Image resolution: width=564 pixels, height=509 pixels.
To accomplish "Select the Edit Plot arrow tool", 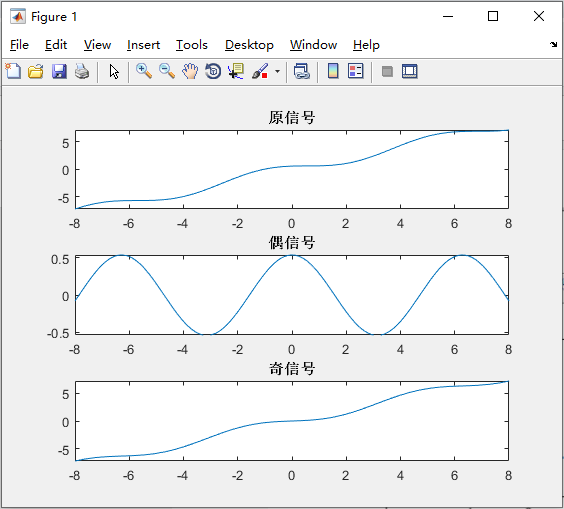I will (114, 72).
